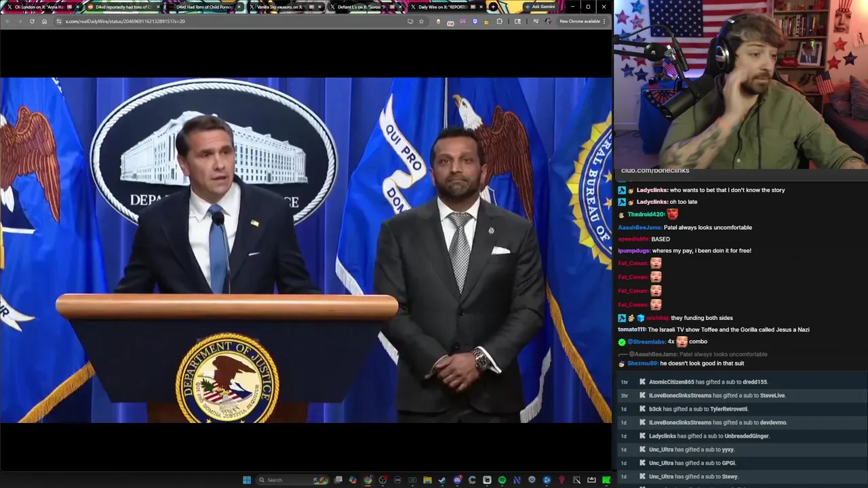
Task: Open the Chrome home page
Action: (44, 21)
